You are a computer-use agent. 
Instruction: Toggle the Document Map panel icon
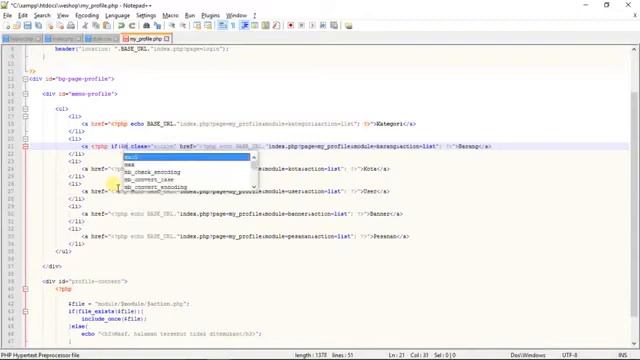pos(265,26)
